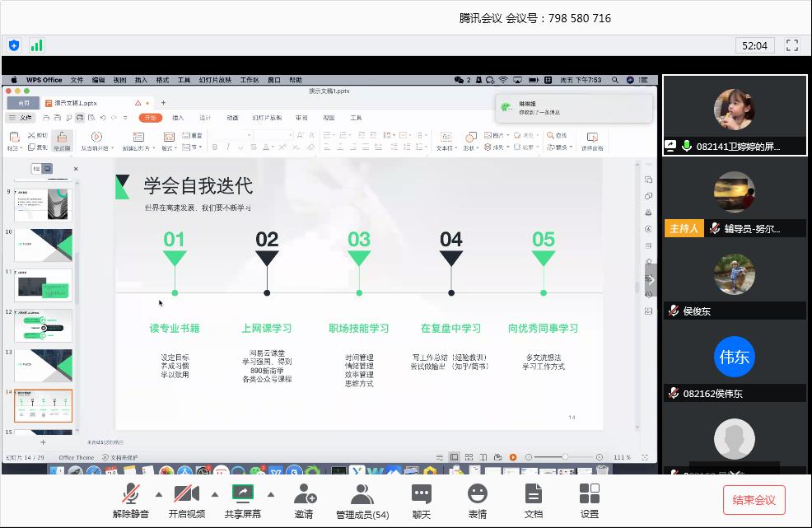Toggle full screen mode at top right
This screenshot has width=812, height=528.
pos(792,45)
